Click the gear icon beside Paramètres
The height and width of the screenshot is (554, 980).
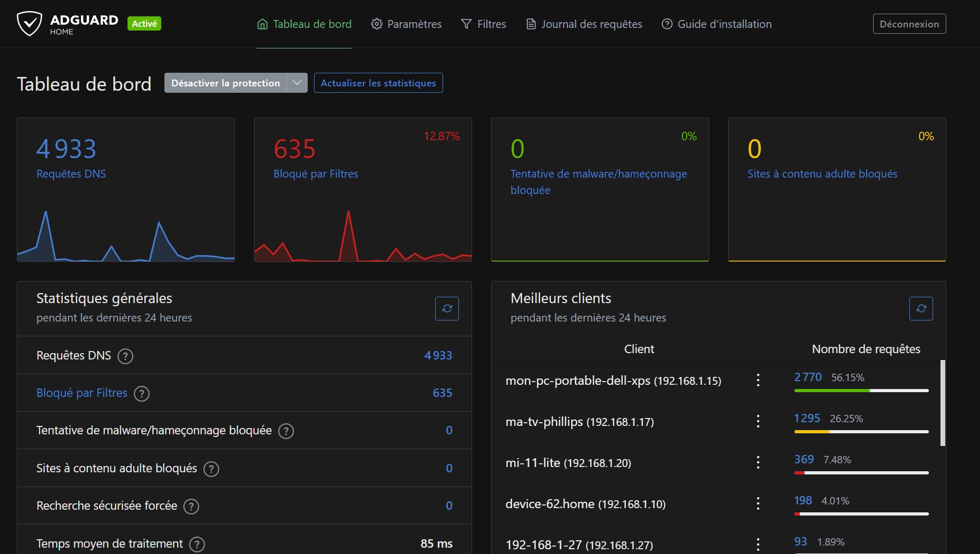377,24
